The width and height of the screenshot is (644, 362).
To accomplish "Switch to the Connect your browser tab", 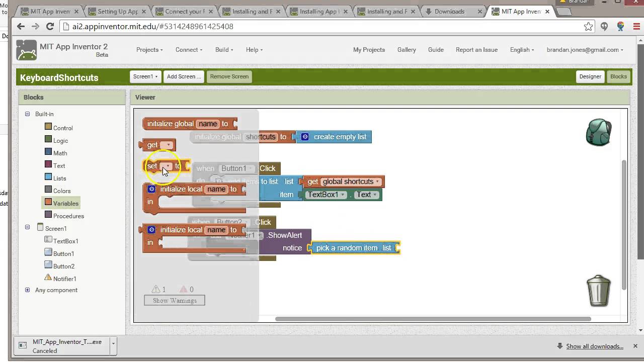I will (x=185, y=12).
